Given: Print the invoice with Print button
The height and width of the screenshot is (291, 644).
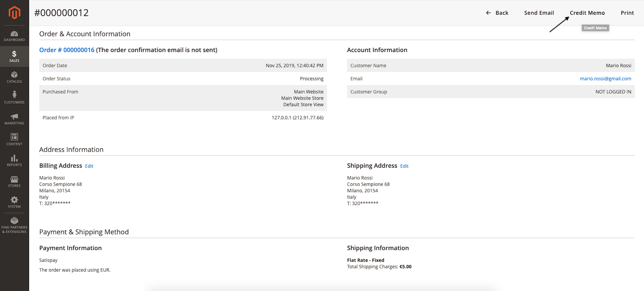Looking at the screenshot, I should coord(627,13).
